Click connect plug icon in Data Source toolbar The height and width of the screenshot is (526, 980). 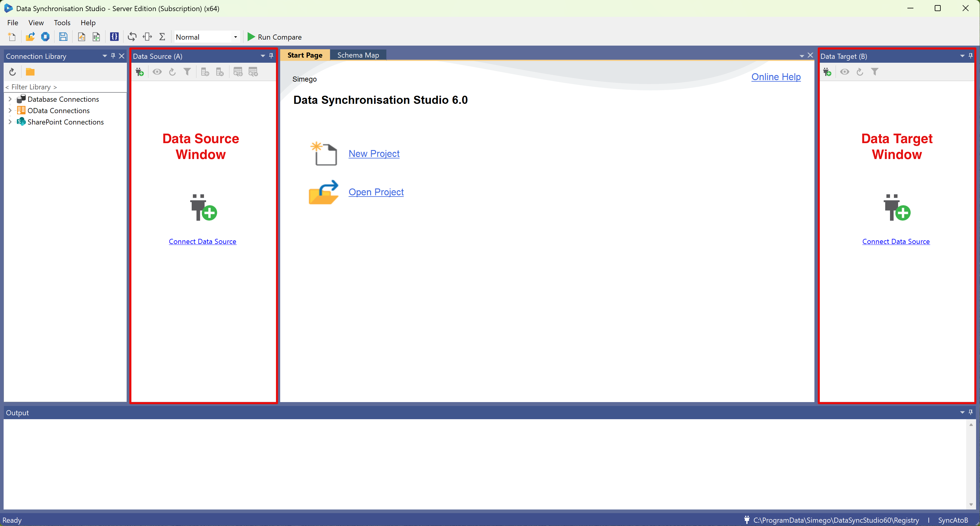click(x=139, y=72)
